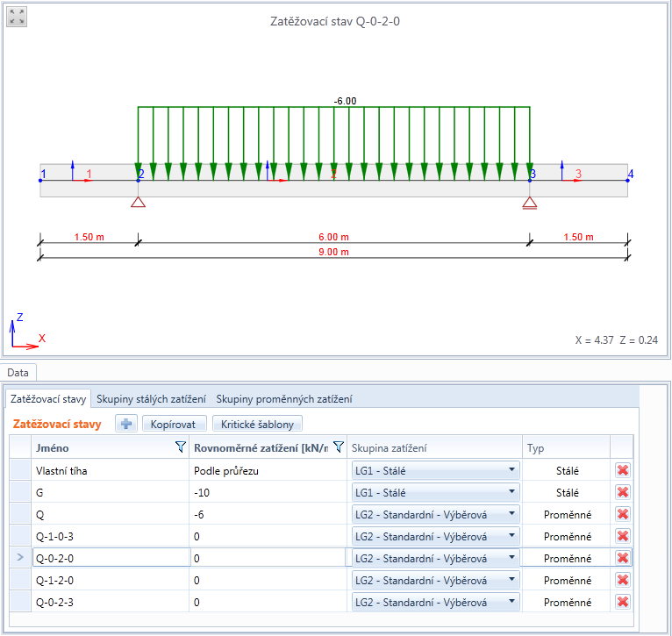Click the fit-to-view expand icon
The width and height of the screenshot is (672, 636).
click(x=17, y=17)
